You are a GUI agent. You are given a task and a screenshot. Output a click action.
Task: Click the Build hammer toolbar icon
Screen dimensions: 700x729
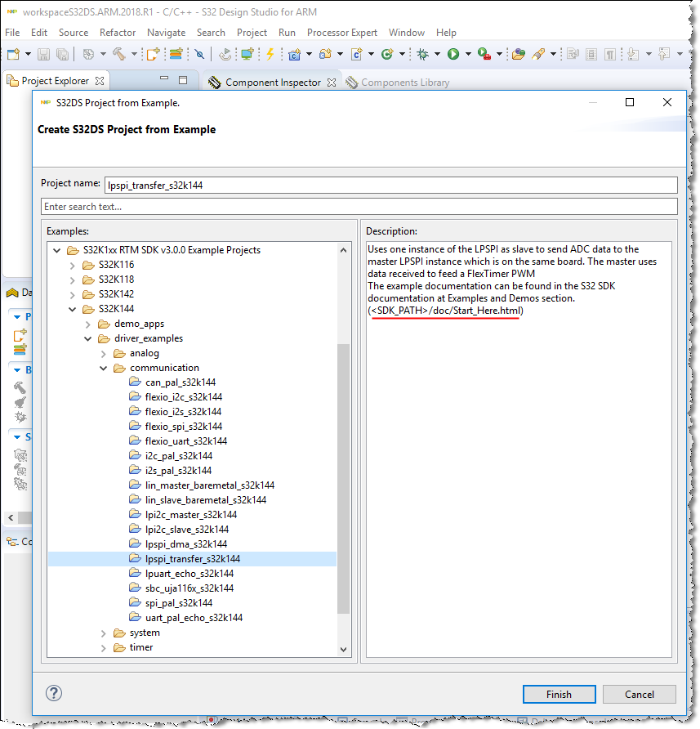119,55
